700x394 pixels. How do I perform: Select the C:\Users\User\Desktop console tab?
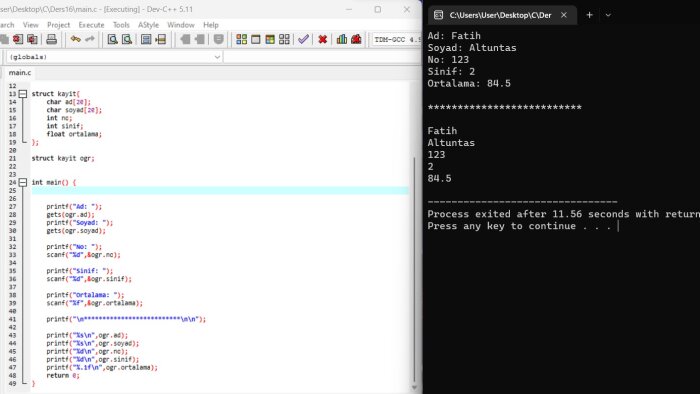point(502,15)
